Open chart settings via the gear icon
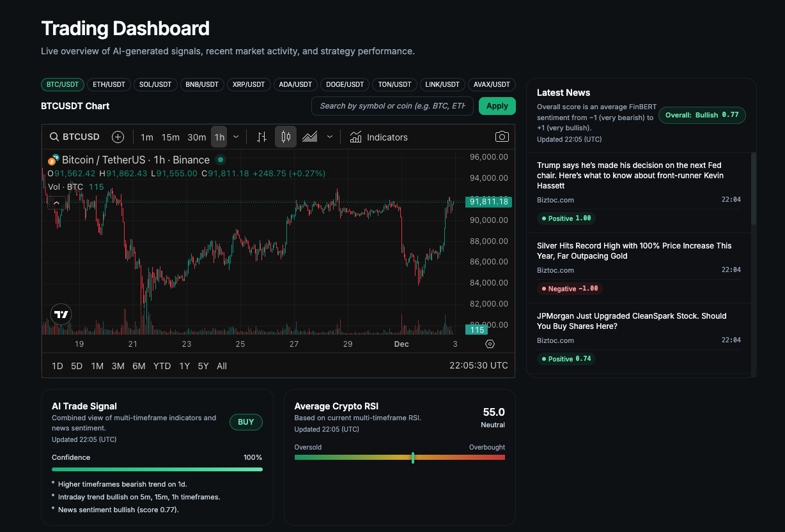 pos(490,344)
